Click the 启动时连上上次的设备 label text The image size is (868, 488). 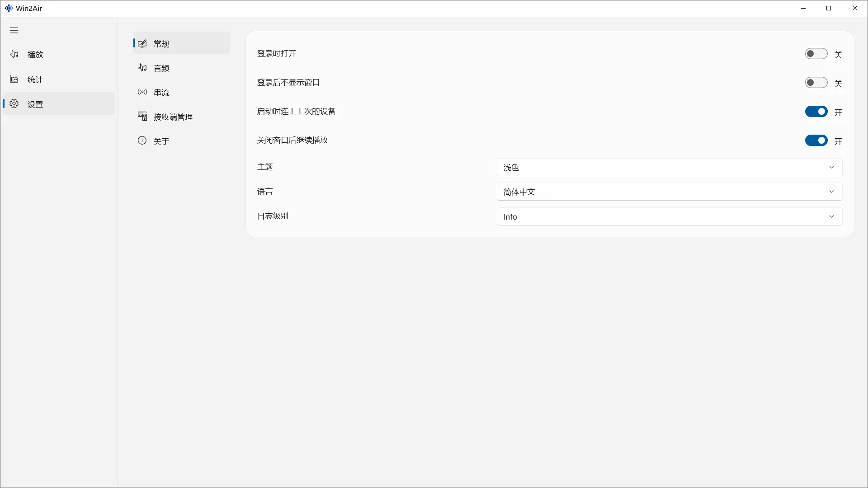[x=296, y=111]
